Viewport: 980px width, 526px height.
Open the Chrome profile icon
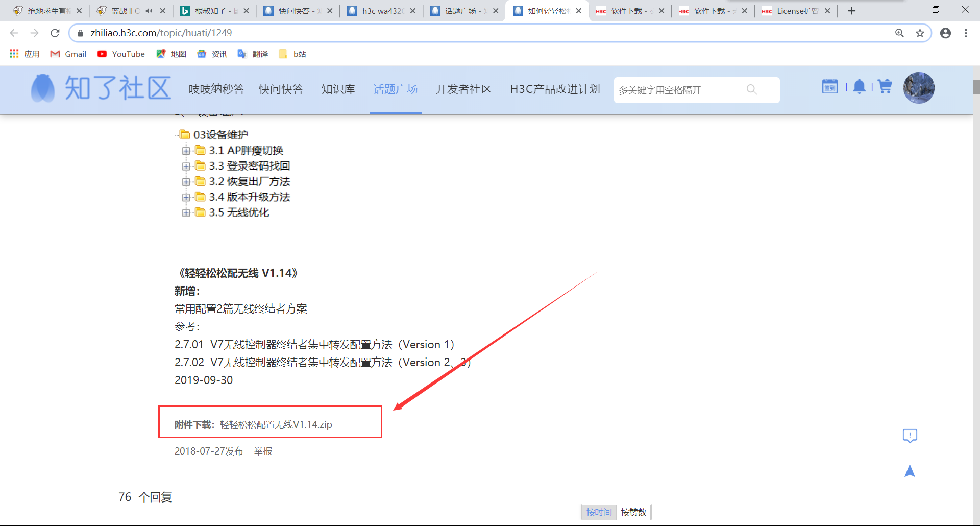tap(945, 33)
